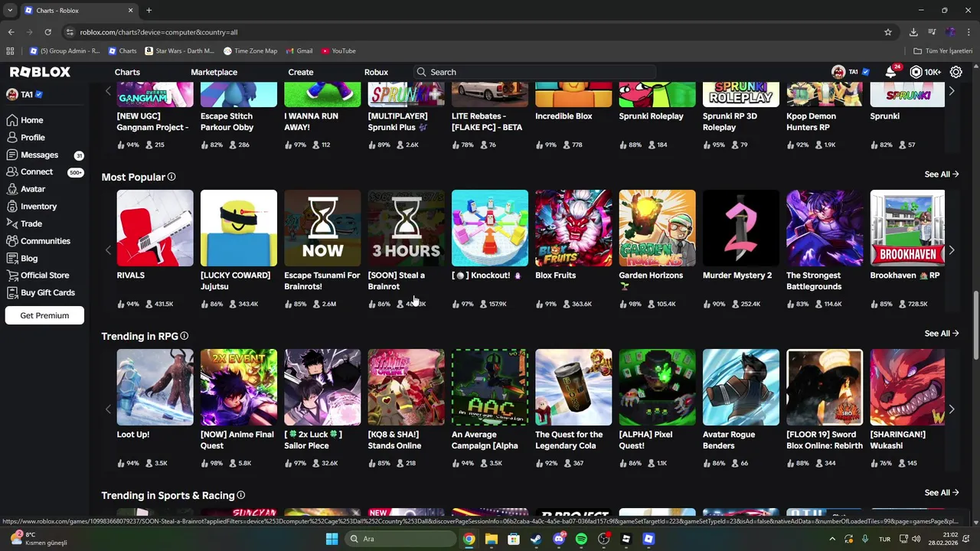This screenshot has width=980, height=551.
Task: Open the Robux nav tab
Action: 376,72
